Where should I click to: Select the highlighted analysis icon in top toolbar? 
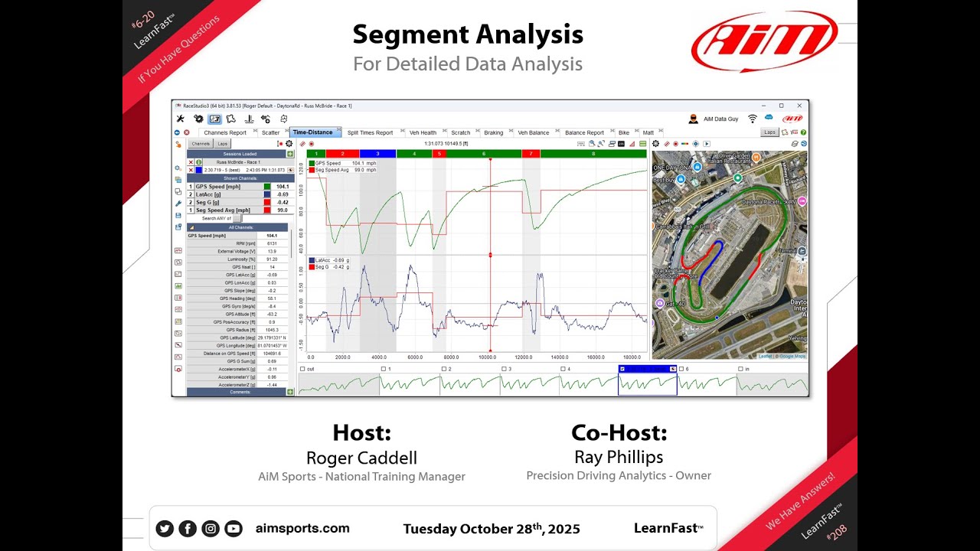(x=214, y=119)
